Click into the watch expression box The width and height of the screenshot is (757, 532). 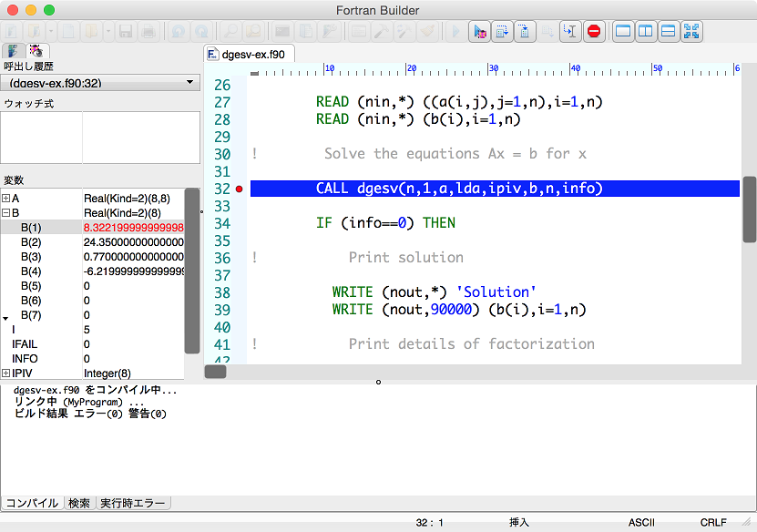(x=100, y=138)
